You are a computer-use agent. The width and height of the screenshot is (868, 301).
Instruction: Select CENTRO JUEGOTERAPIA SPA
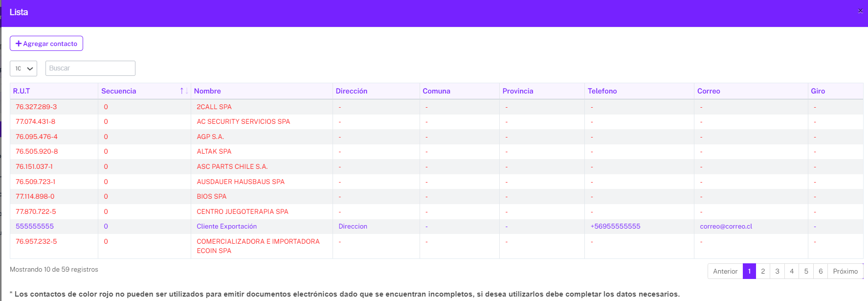point(243,211)
